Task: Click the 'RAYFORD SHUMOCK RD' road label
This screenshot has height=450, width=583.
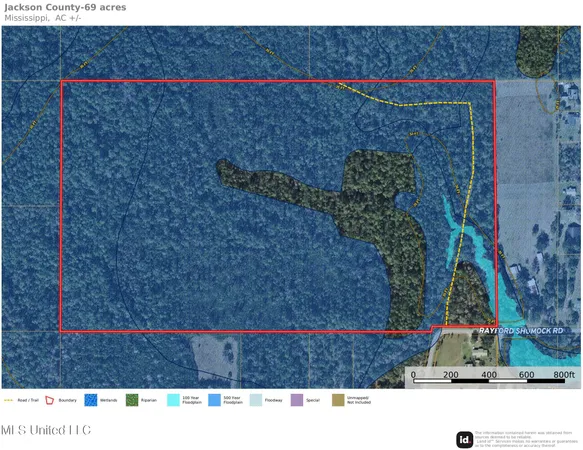Action: pyautogui.click(x=521, y=331)
